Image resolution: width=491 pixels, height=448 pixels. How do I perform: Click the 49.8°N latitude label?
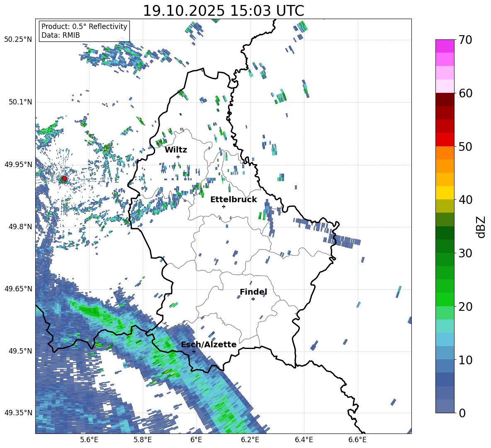pyautogui.click(x=20, y=227)
